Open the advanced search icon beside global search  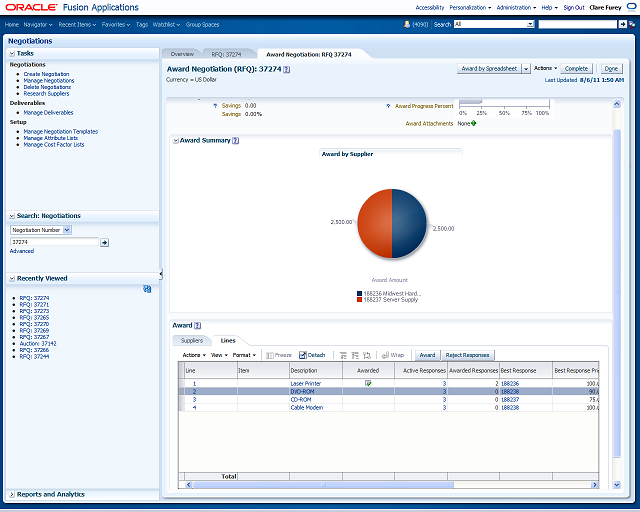632,24
